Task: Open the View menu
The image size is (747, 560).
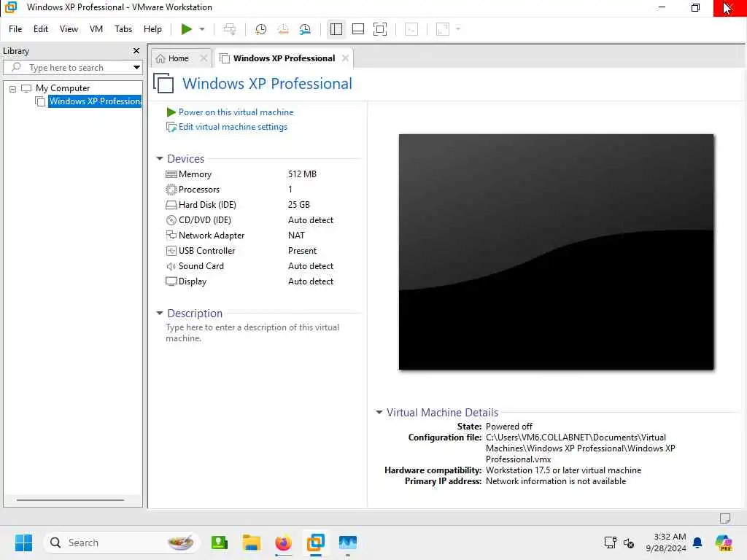Action: point(69,29)
